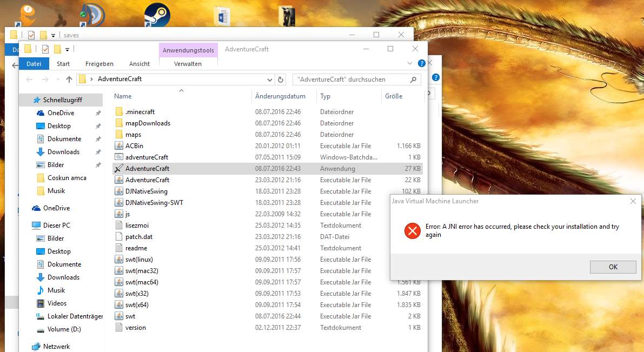Image resolution: width=644 pixels, height=352 pixels.
Task: Select Dieser PC in the navigation pane
Action: point(57,225)
